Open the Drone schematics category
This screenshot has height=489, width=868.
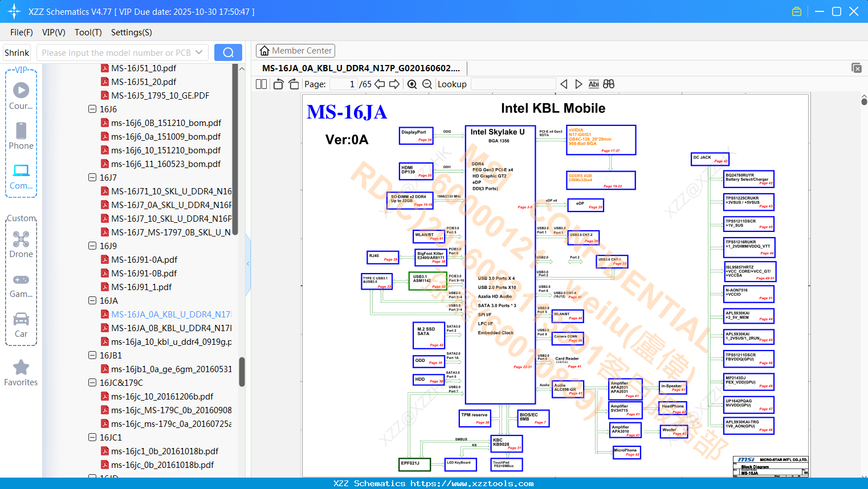coord(21,239)
